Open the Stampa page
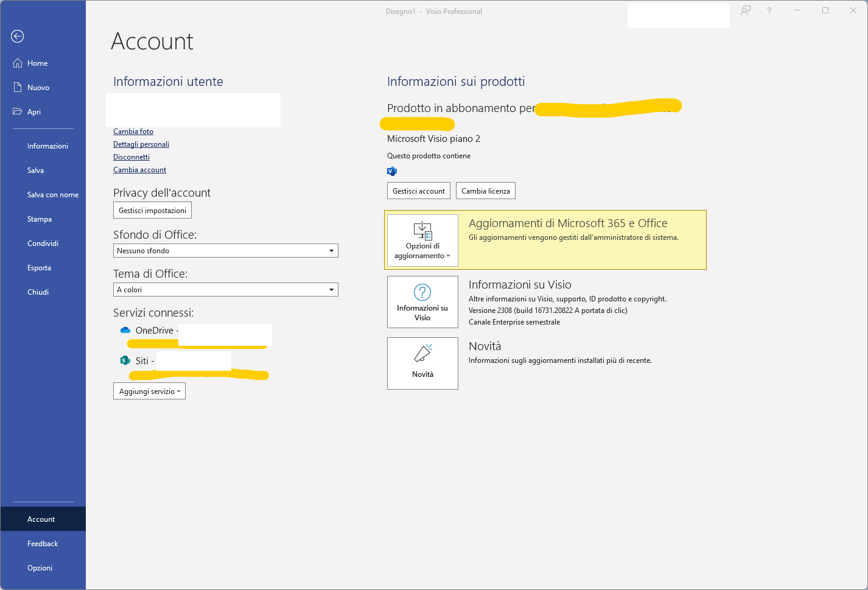The image size is (868, 590). coord(43,219)
